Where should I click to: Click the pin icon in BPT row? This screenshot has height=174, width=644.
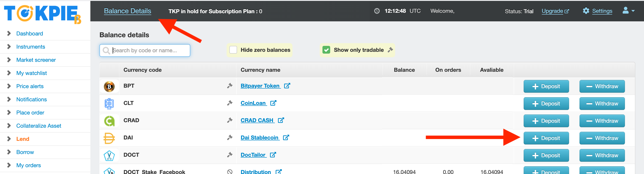[x=230, y=86]
